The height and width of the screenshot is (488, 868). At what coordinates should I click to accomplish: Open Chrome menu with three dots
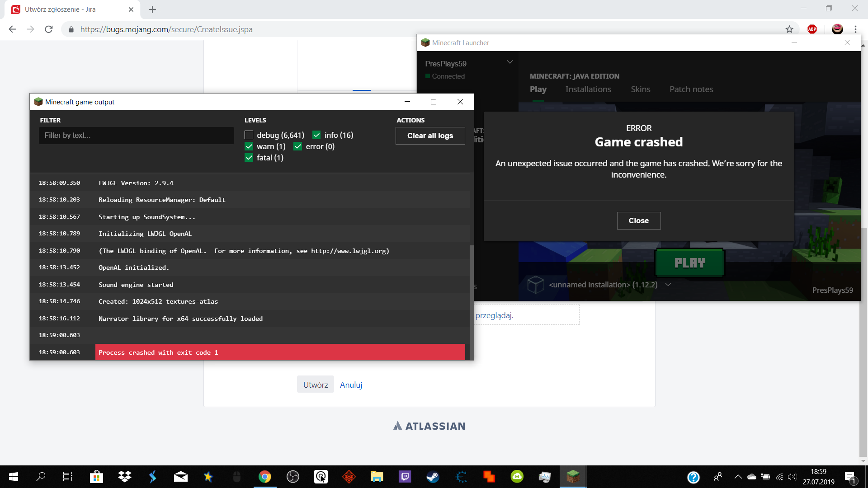tap(855, 29)
